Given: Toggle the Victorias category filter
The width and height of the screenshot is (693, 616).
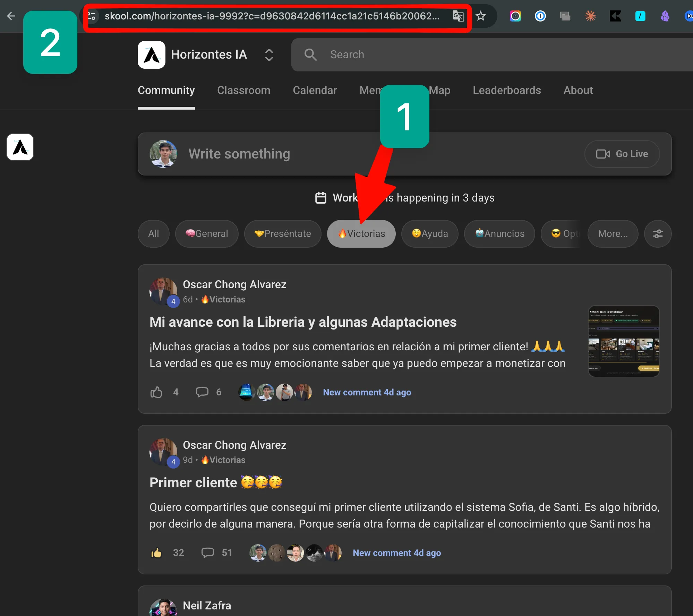Looking at the screenshot, I should click(361, 234).
